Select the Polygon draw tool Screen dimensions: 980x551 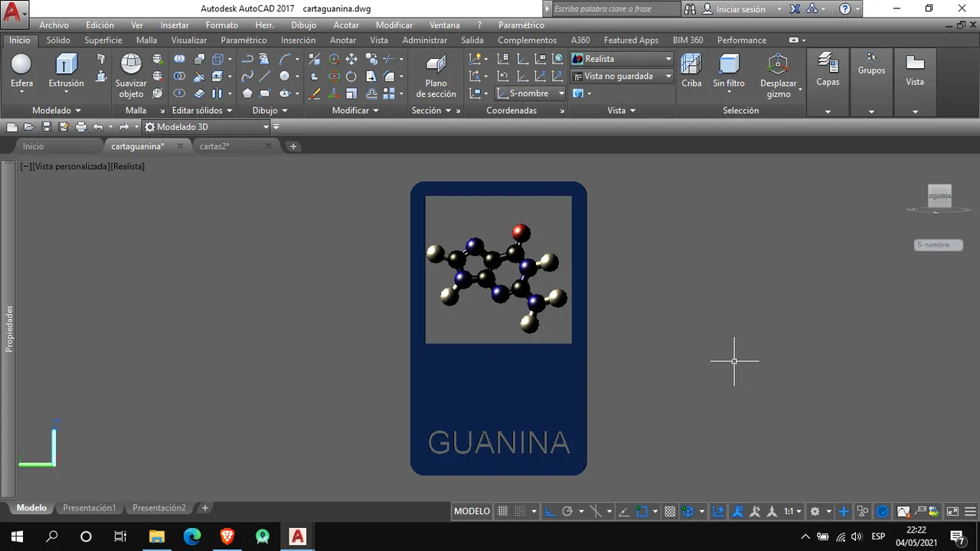pyautogui.click(x=247, y=93)
